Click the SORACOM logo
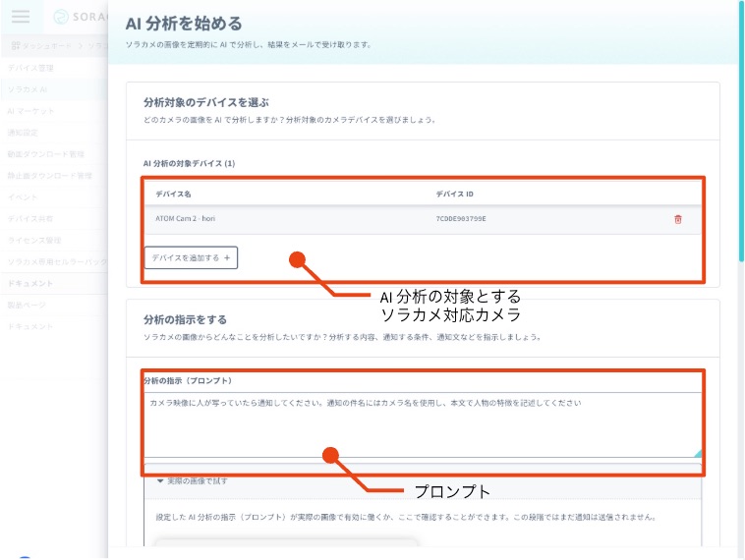Viewport: 745px width, 560px height. click(x=80, y=17)
